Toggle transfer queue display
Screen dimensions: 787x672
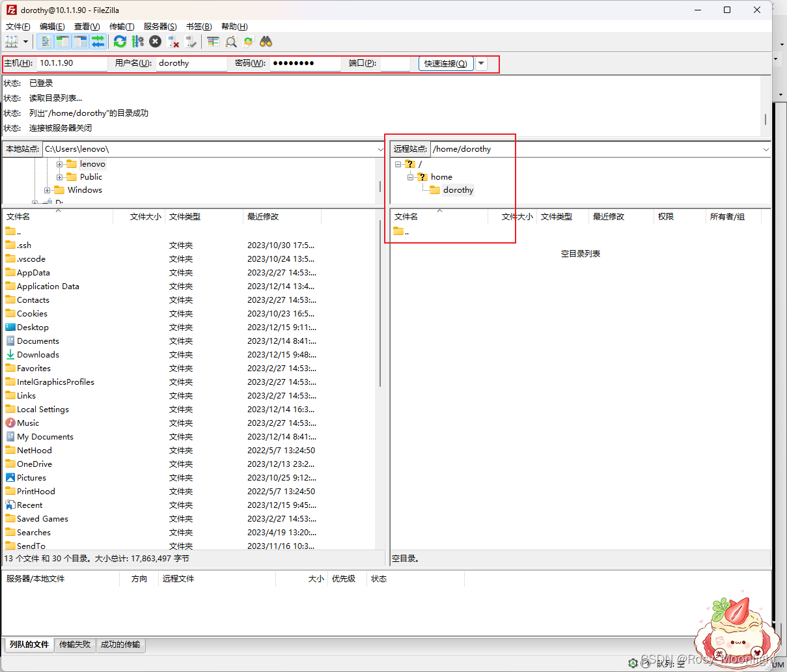coord(98,42)
